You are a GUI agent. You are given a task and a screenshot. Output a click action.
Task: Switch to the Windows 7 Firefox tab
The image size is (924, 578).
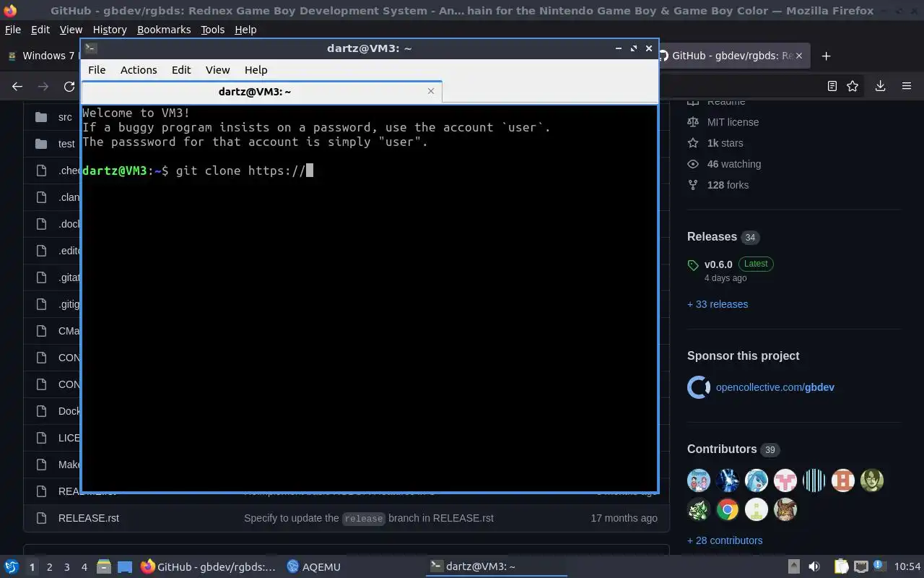click(x=40, y=56)
